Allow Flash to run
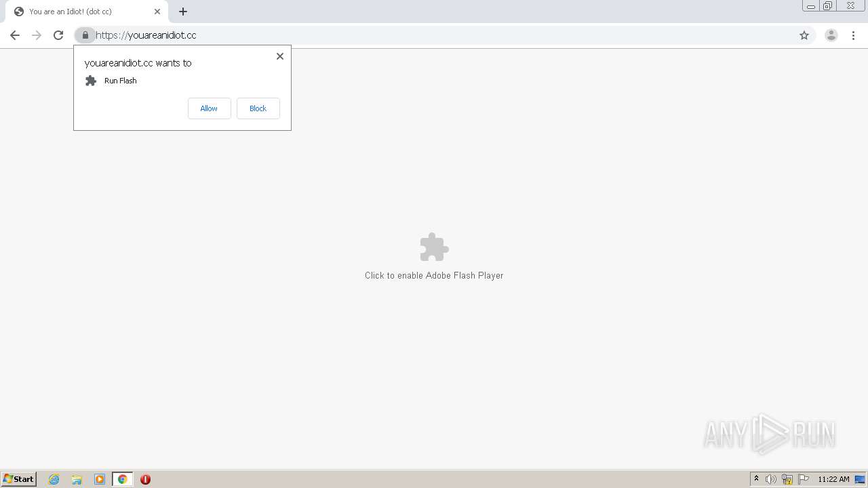 209,108
